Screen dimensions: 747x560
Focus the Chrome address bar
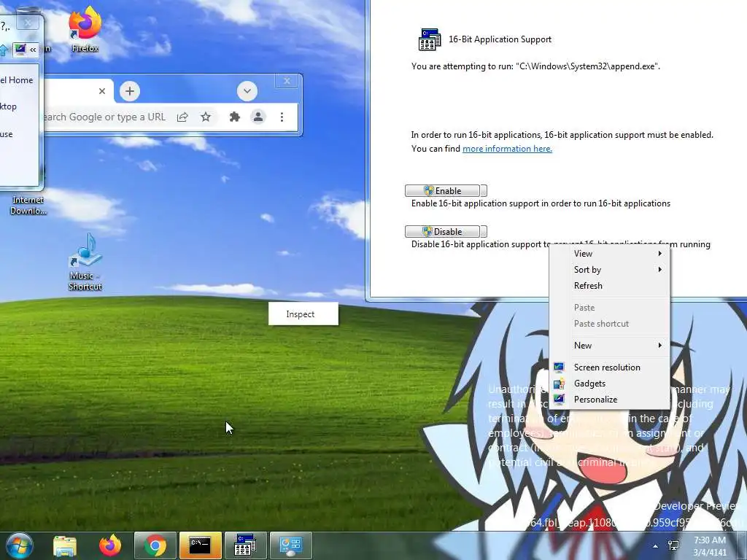105,117
